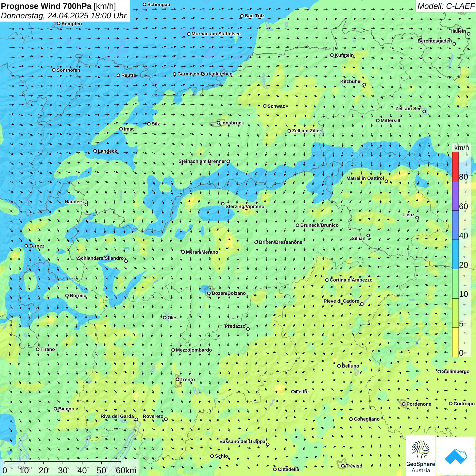The image size is (476, 476).
Task: Click the yellow 0–5 km/h legend segment
Action: [x=455, y=342]
